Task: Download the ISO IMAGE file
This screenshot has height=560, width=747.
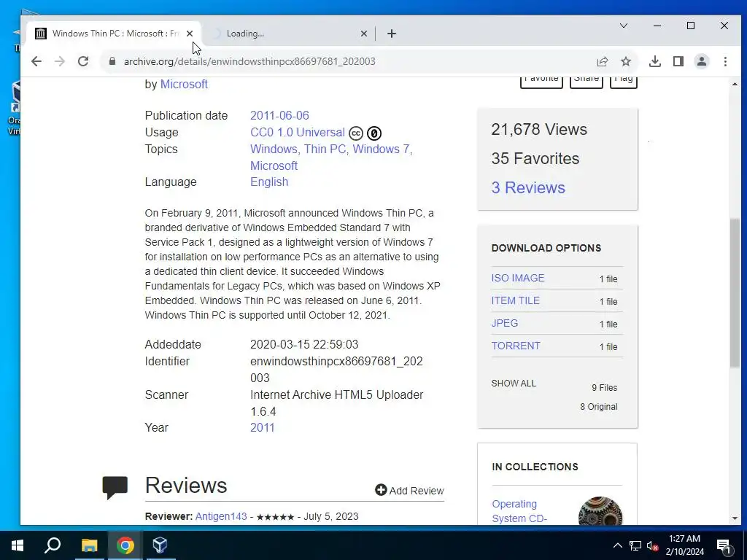Action: tap(517, 278)
